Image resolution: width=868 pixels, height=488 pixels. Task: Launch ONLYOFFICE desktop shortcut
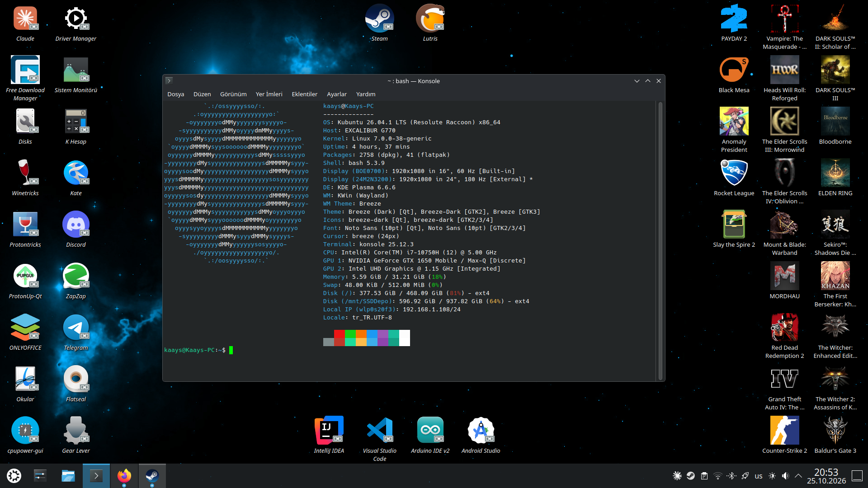[25, 328]
